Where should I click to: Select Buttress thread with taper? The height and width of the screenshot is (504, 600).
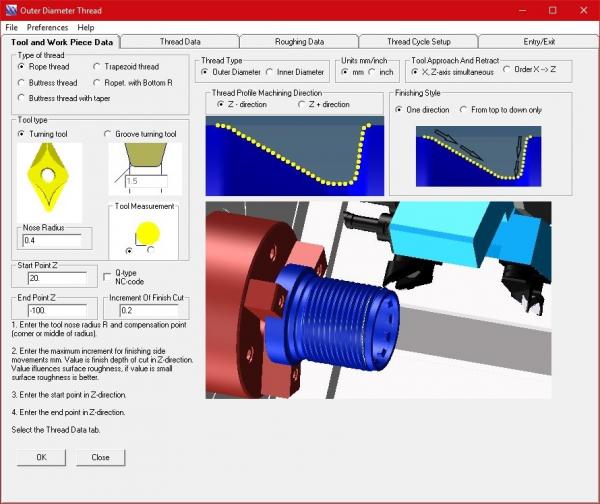[x=24, y=97]
